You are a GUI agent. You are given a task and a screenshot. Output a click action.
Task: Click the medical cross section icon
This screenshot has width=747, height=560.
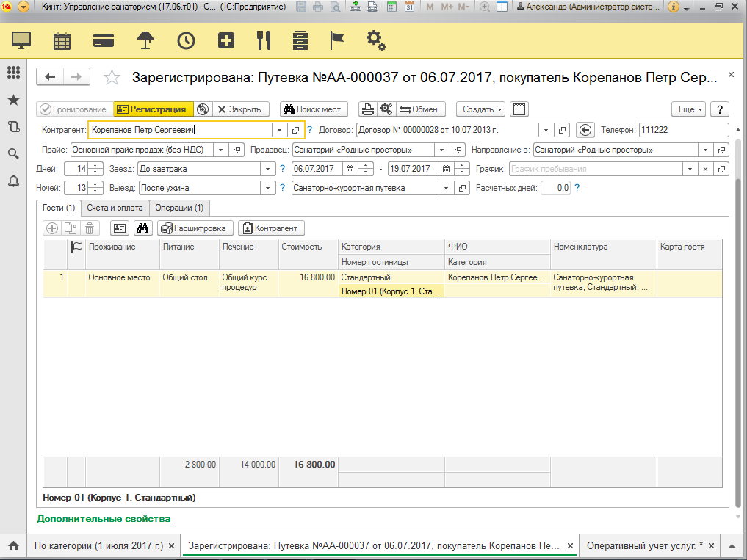(227, 40)
